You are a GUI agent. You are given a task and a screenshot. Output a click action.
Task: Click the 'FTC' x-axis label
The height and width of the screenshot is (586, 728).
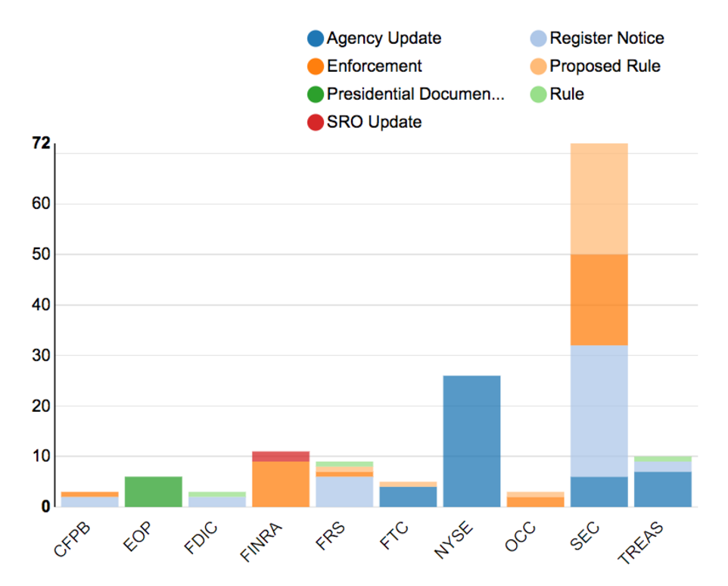394,536
